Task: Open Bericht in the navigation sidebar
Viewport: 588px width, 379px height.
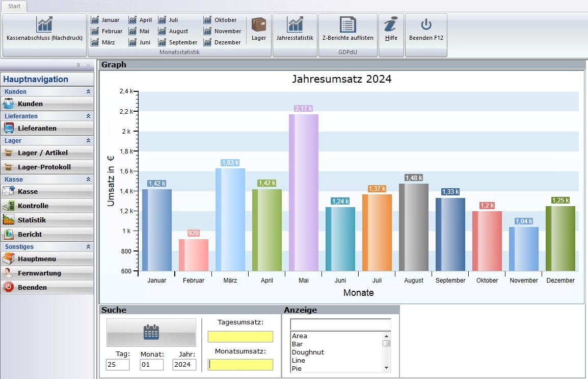Action: [x=47, y=234]
